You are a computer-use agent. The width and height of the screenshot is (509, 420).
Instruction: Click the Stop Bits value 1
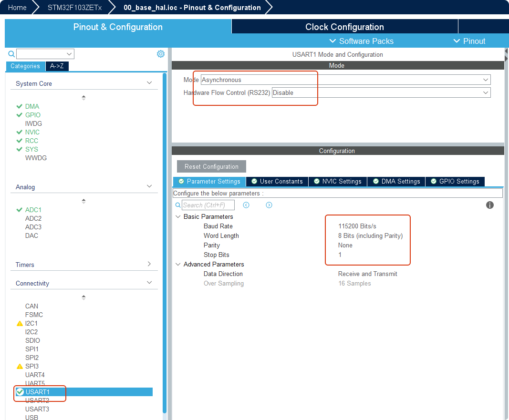[x=340, y=255]
